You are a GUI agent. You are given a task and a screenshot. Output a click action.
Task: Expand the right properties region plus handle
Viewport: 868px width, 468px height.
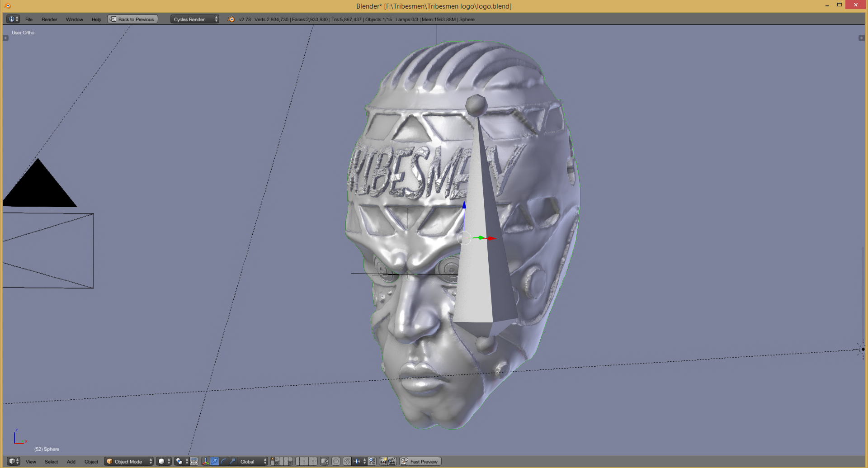[x=861, y=38]
